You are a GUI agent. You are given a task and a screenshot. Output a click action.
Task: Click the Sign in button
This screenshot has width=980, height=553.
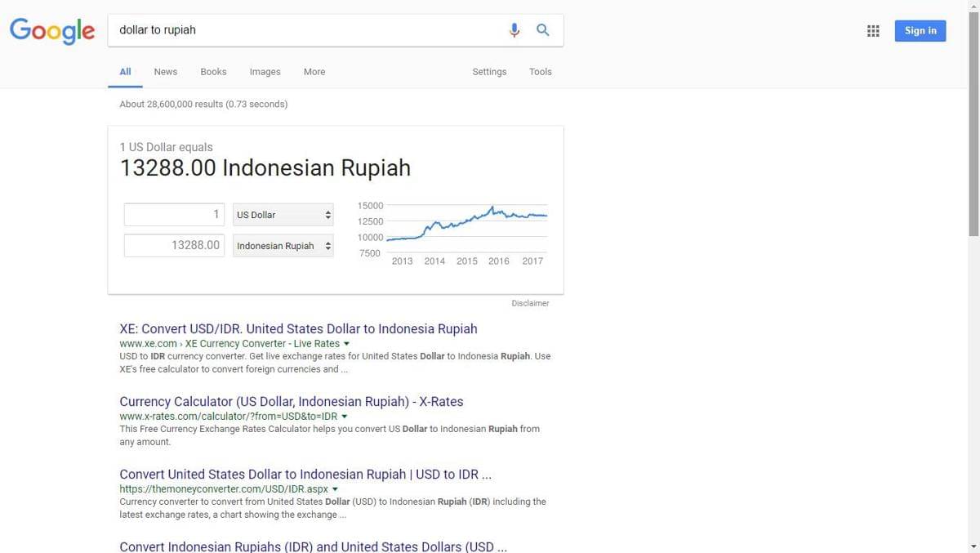[920, 31]
